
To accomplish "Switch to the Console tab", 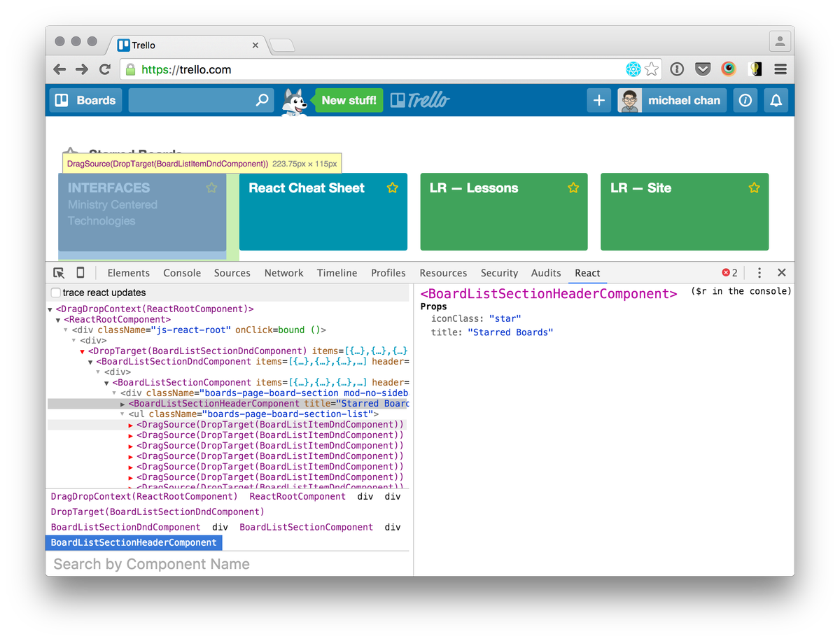I will click(182, 273).
